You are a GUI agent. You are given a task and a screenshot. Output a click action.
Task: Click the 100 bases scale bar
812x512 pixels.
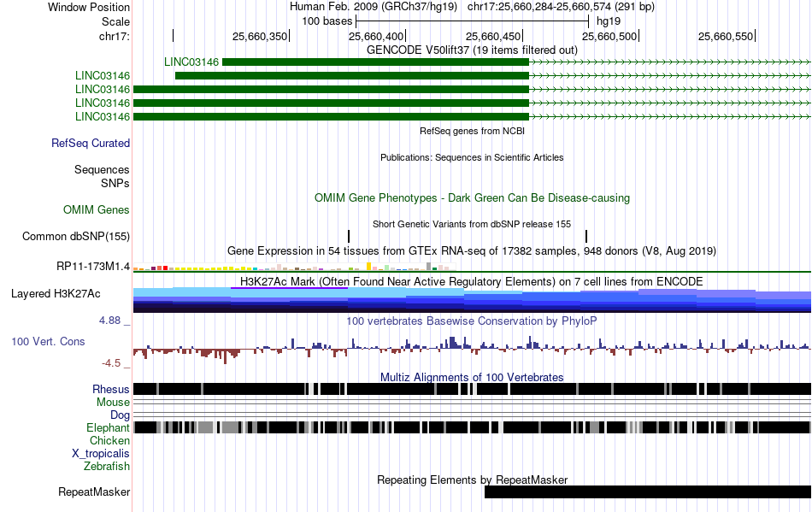473,21
